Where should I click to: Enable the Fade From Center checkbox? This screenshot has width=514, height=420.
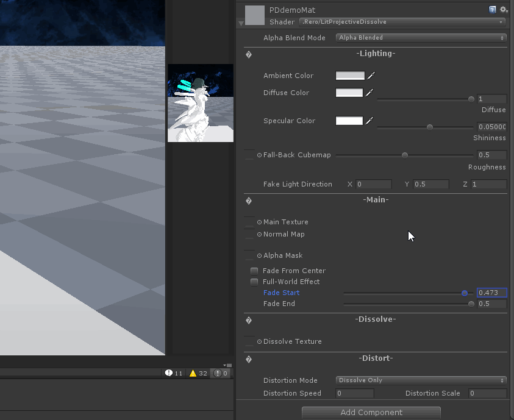(254, 270)
